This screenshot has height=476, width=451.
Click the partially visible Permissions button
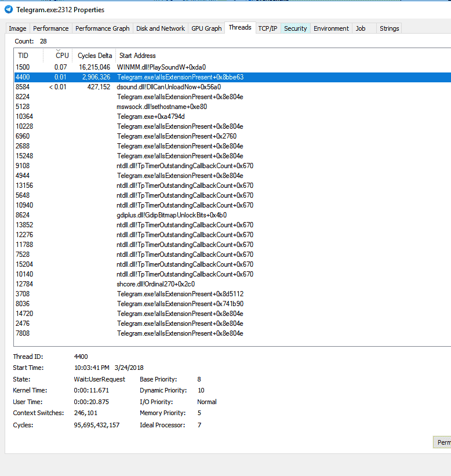coord(442,442)
